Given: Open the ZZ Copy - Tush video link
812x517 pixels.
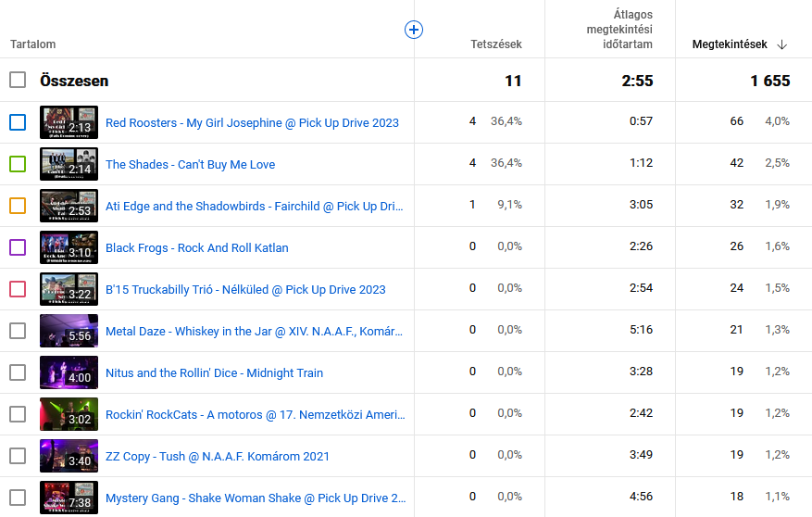Looking at the screenshot, I should pyautogui.click(x=217, y=456).
